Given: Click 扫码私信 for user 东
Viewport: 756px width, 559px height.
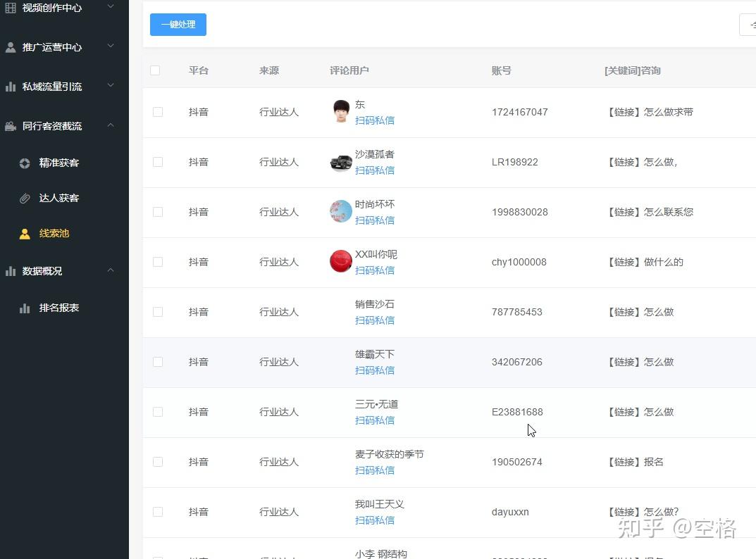Looking at the screenshot, I should [375, 120].
